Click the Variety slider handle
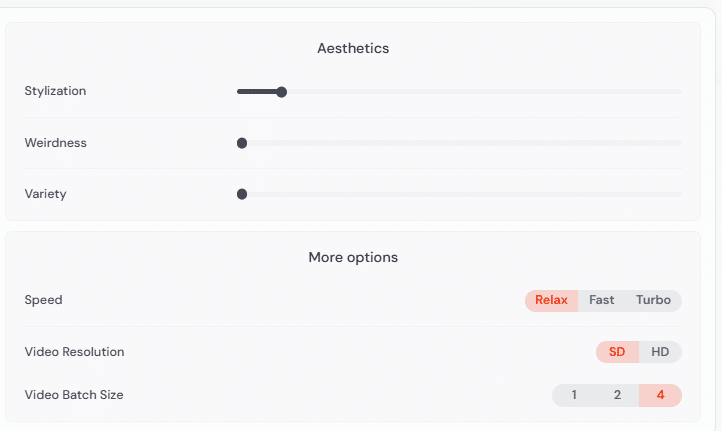The width and height of the screenshot is (722, 431). pos(242,194)
